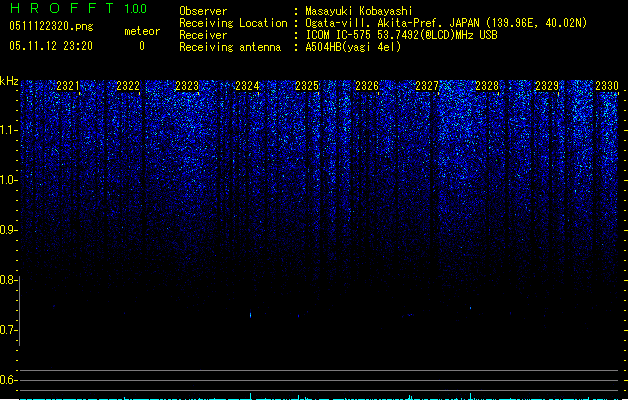Click time marker 2329
The width and height of the screenshot is (629, 400).
pyautogui.click(x=547, y=86)
